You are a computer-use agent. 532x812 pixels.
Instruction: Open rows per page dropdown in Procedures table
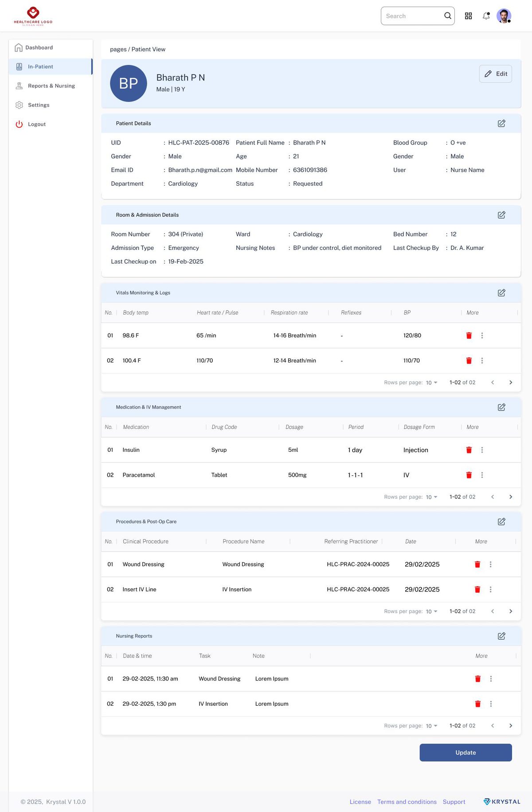pyautogui.click(x=431, y=611)
